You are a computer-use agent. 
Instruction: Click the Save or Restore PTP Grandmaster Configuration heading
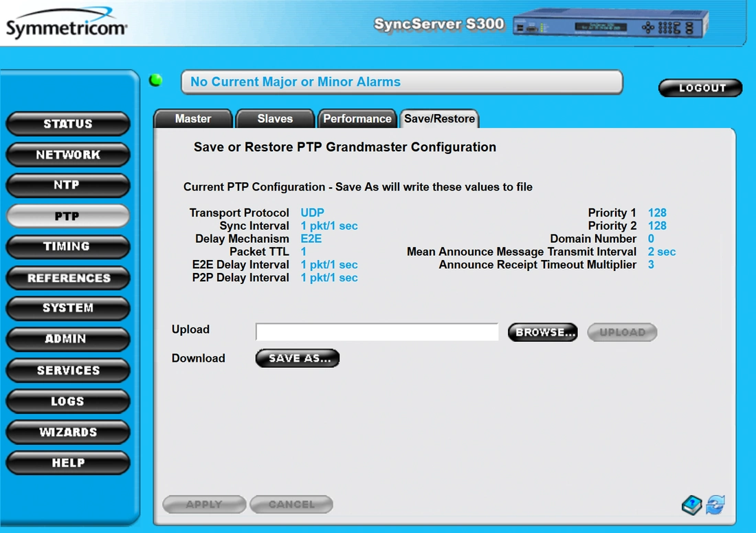tap(345, 147)
